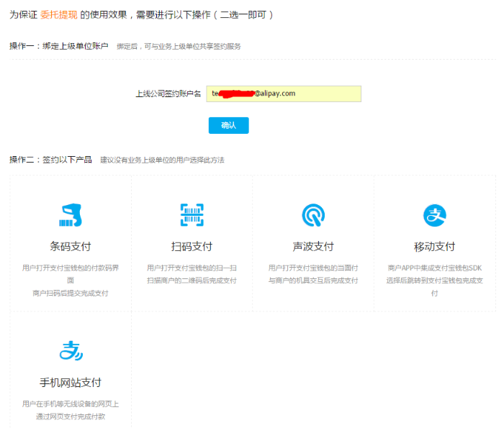Click the 商户APP中集成支付宝钱包SDK description text
The height and width of the screenshot is (428, 504).
435,268
